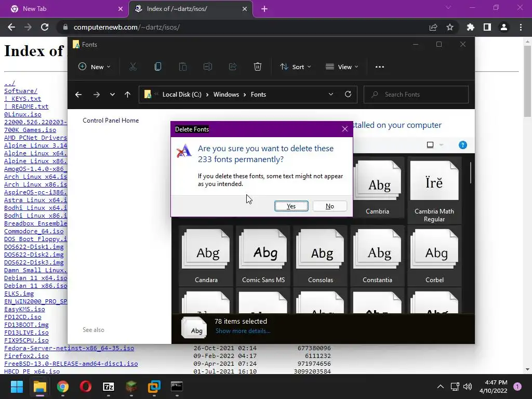Open the See more ellipsis menu
The height and width of the screenshot is (399, 532).
coord(380,67)
